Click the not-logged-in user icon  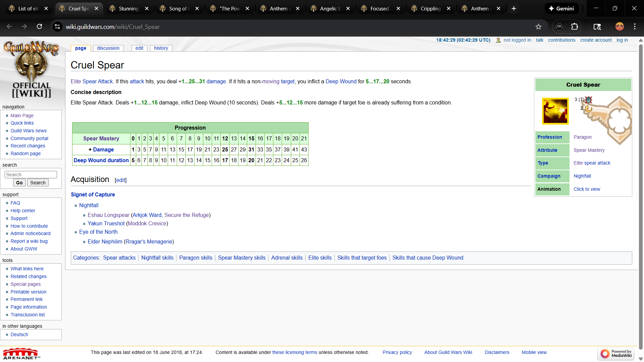tap(498, 40)
